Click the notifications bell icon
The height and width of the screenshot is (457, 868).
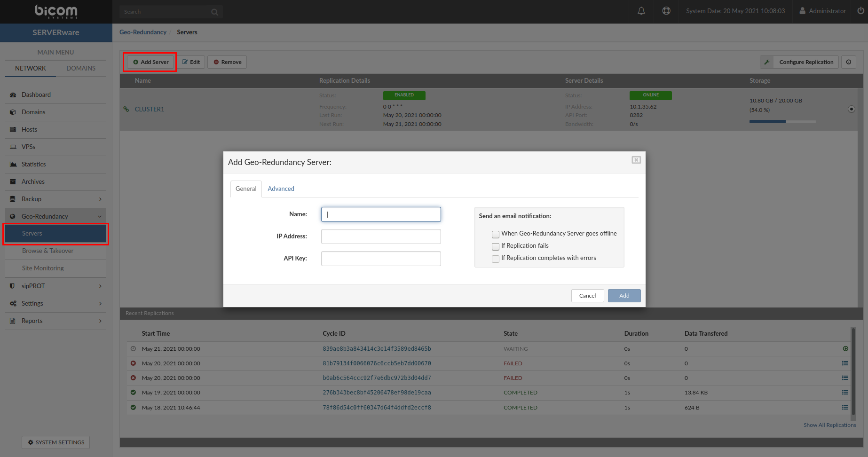pyautogui.click(x=641, y=11)
